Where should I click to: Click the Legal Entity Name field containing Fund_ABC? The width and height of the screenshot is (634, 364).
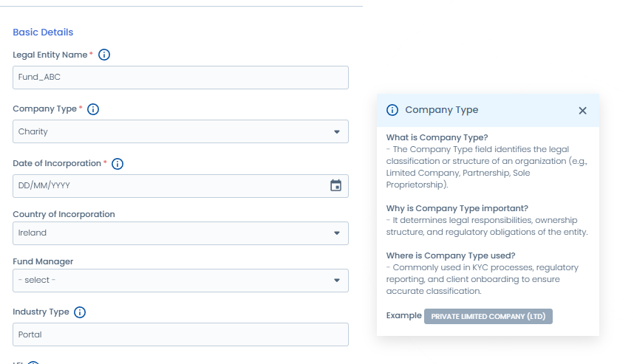(x=180, y=78)
